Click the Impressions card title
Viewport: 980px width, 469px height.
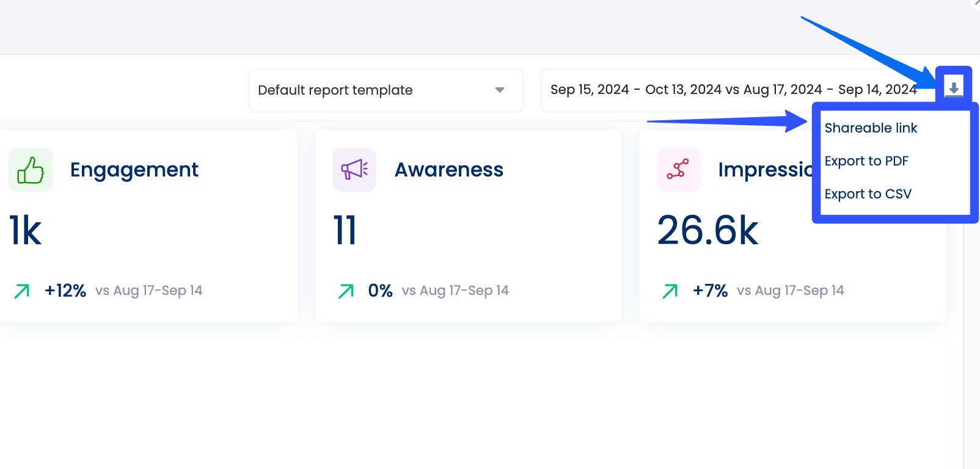(765, 170)
